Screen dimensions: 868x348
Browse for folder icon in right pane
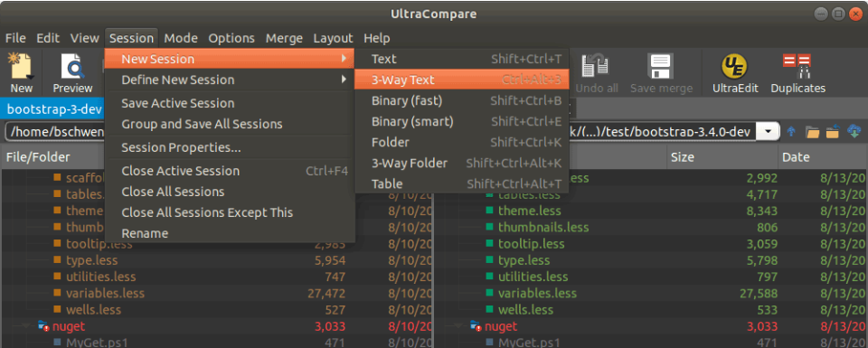point(812,132)
